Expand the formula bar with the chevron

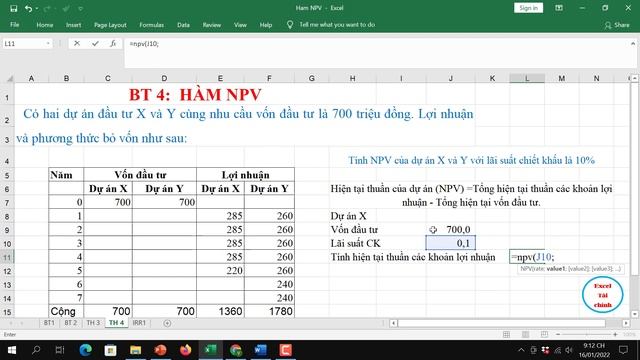633,43
